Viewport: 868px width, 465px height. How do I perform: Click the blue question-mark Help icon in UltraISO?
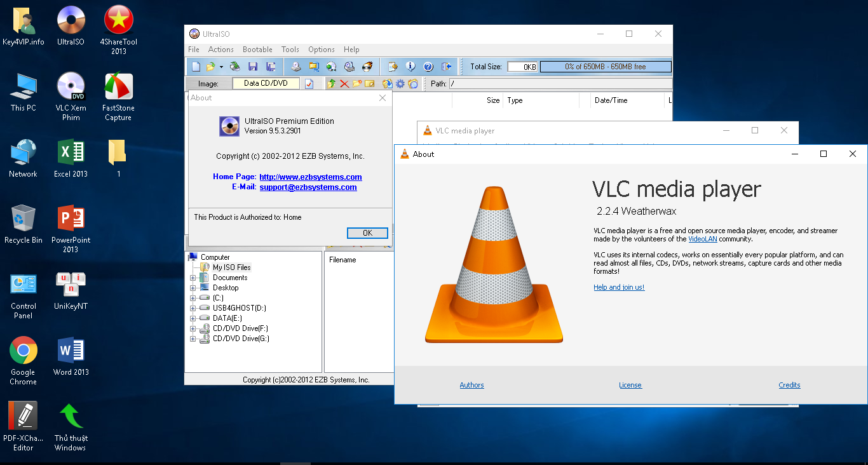(x=428, y=67)
